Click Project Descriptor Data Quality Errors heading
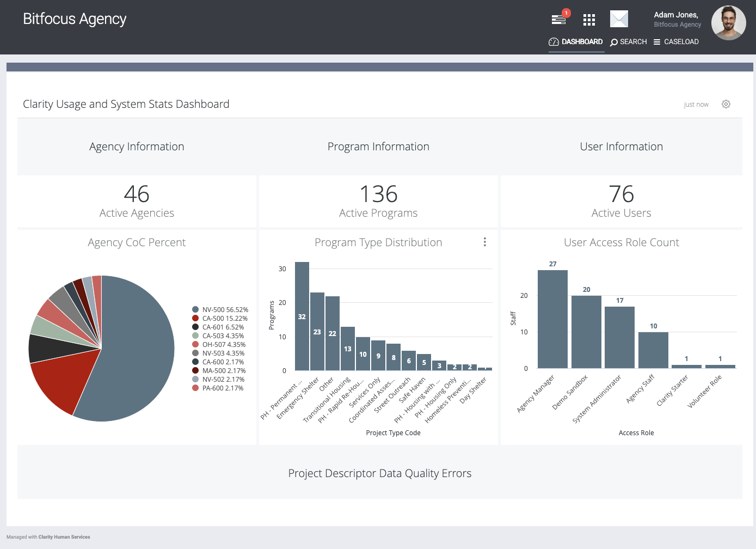Viewport: 756px width, 549px height. point(379,473)
